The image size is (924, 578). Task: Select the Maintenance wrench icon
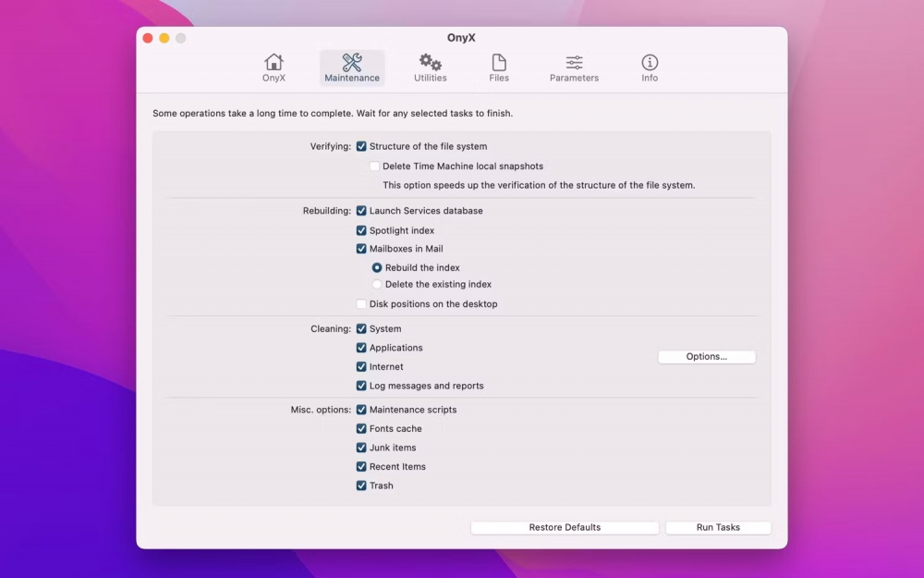pyautogui.click(x=352, y=63)
